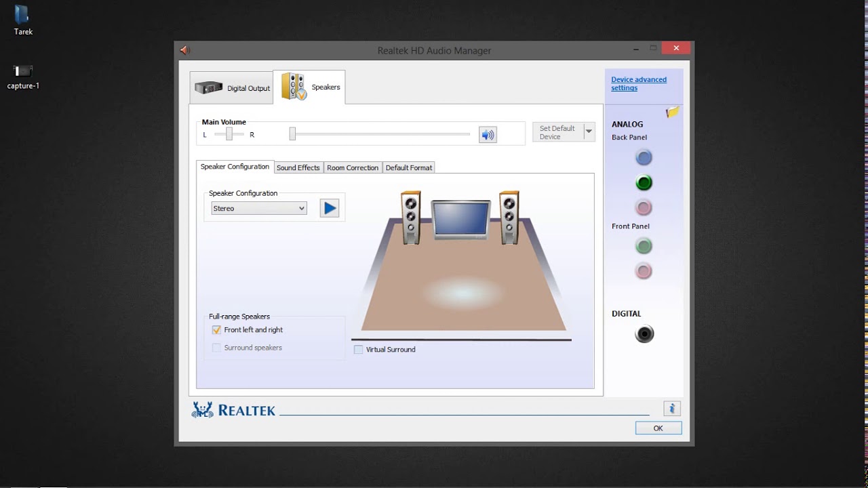This screenshot has height=488, width=868.
Task: Click the left front speaker in room
Action: (410, 218)
